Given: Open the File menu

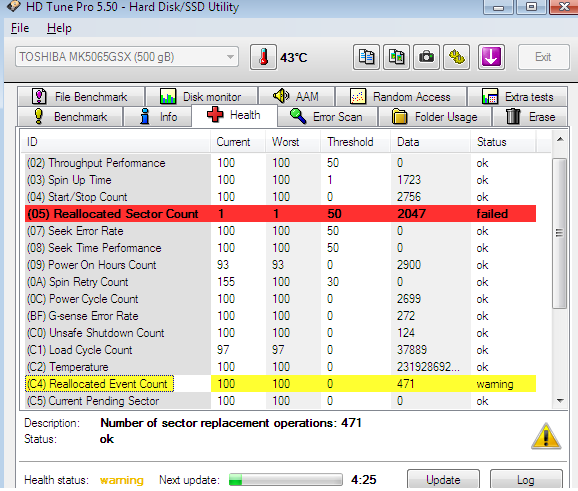Looking at the screenshot, I should (x=20, y=28).
